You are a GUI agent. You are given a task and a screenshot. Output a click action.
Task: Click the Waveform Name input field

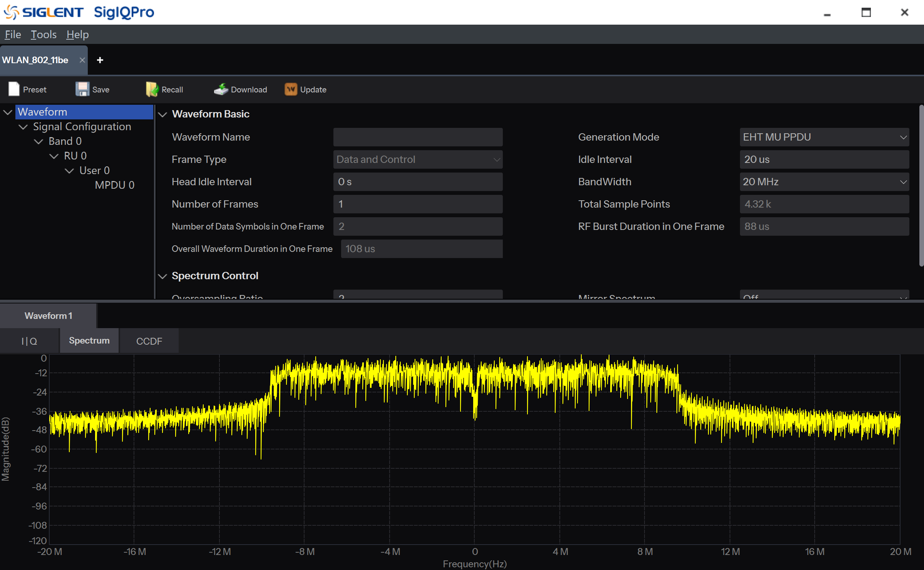tap(418, 137)
